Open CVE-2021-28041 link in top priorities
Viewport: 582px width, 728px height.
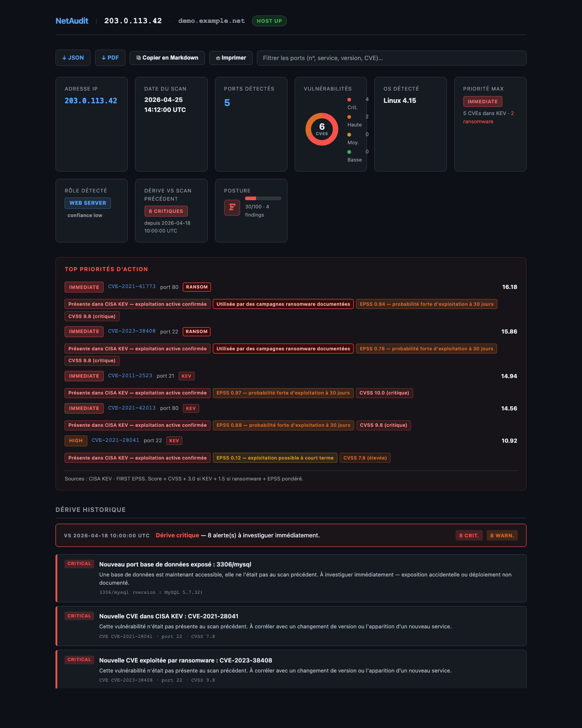[x=115, y=440]
